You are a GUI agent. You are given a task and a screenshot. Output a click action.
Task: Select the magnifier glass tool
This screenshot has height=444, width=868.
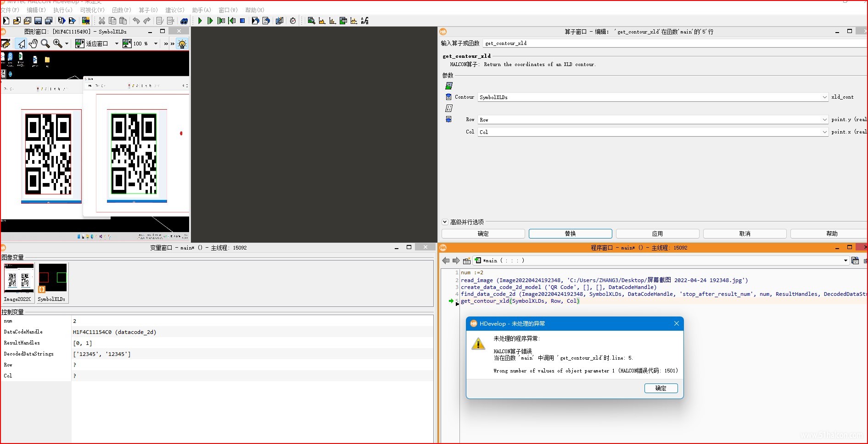(45, 44)
